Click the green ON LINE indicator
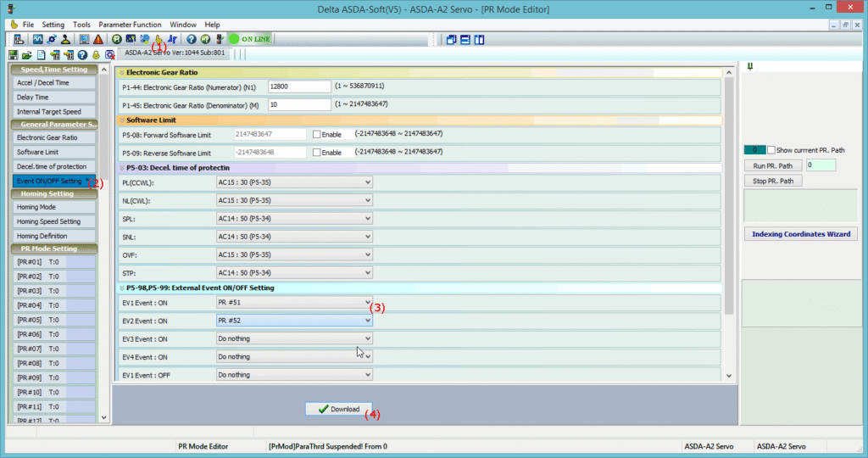The height and width of the screenshot is (458, 868). pos(250,39)
